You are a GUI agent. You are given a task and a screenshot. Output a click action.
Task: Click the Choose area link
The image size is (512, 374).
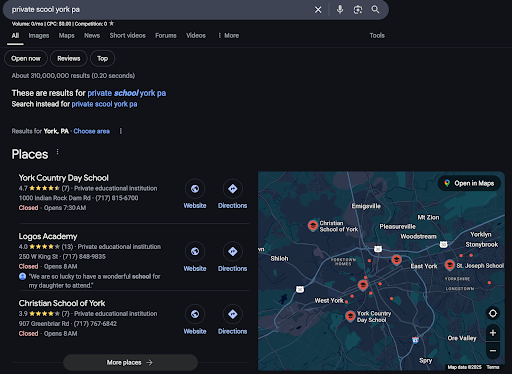pyautogui.click(x=91, y=131)
